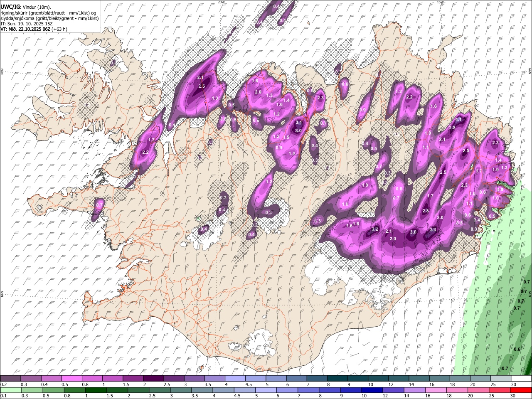
Task: Choose the light pink 16 swatch in lower legend row
Action: 436,390
